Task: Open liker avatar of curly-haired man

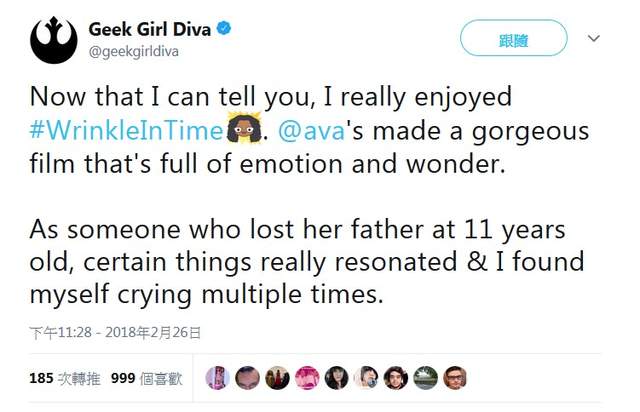Action: pyautogui.click(x=396, y=377)
